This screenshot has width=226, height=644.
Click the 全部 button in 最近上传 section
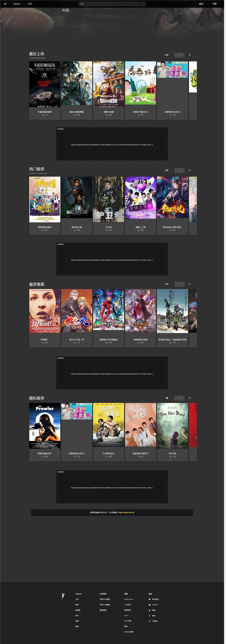[x=167, y=55]
